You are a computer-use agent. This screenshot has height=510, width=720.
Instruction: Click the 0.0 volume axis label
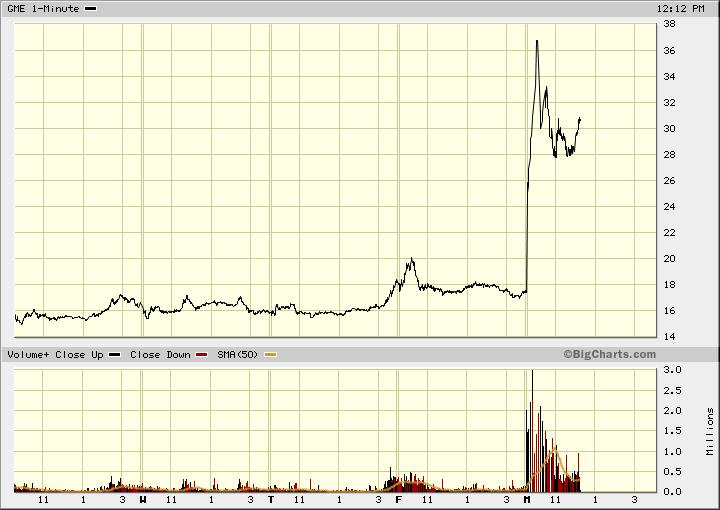(672, 492)
